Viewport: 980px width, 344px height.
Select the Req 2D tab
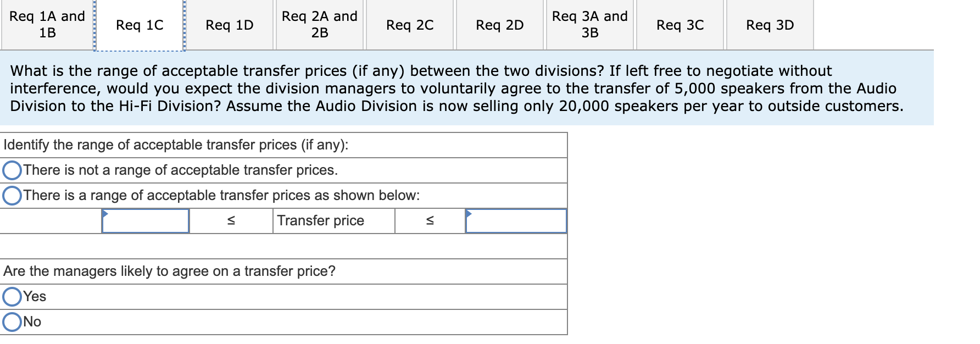[499, 25]
